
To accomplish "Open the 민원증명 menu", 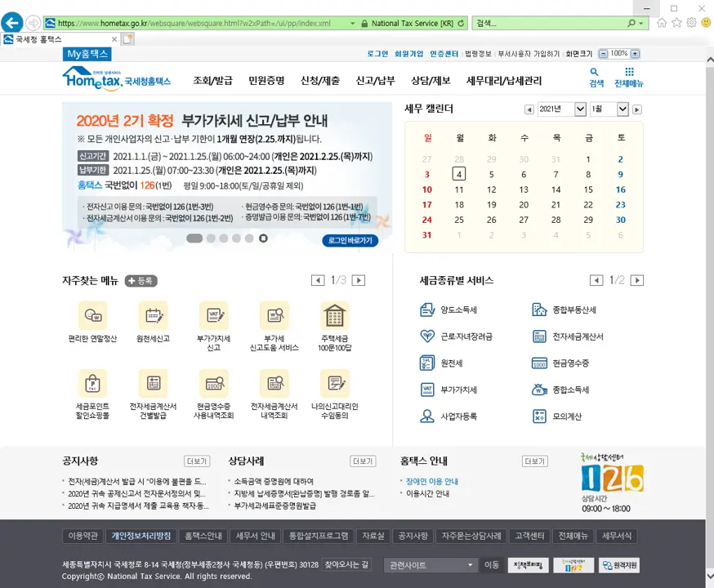I will (x=266, y=81).
